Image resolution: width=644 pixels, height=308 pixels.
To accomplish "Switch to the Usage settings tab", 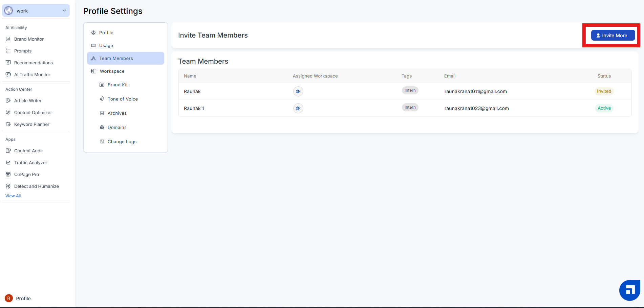I will coord(106,45).
